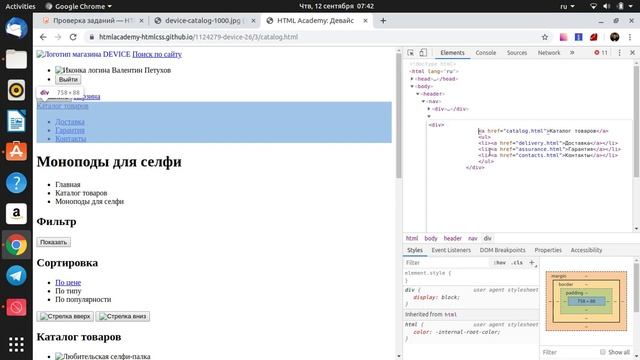The width and height of the screenshot is (640, 360).
Task: Open the ru keyboard layout dropdown
Action: point(567,6)
